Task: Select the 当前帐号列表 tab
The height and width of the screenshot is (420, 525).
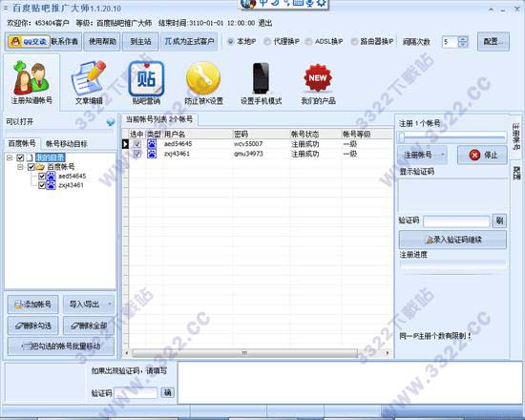Action: point(159,119)
